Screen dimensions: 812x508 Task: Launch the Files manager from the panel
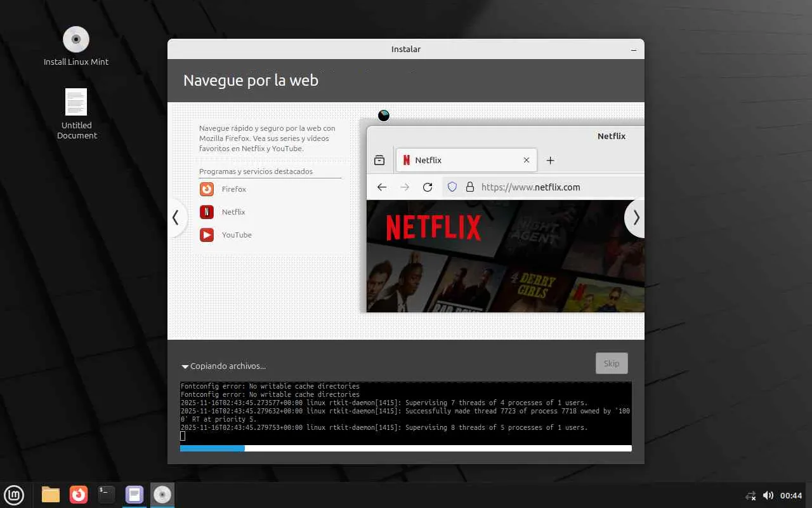tap(51, 495)
